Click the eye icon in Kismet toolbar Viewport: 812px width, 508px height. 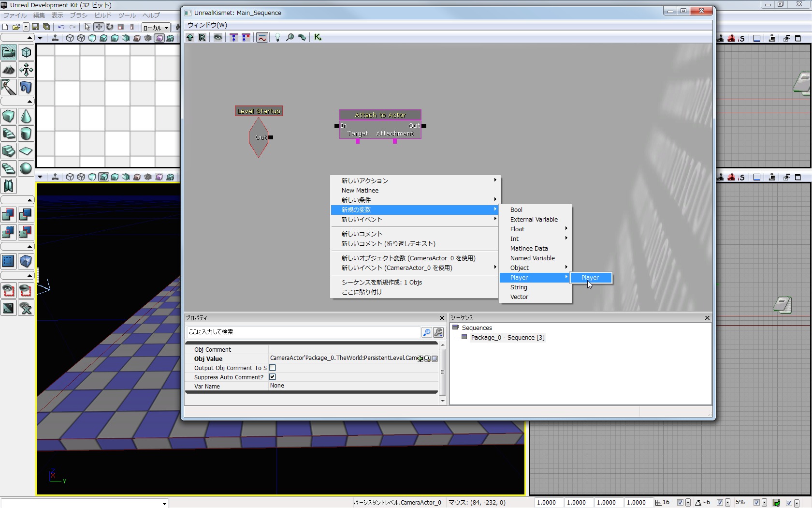218,37
